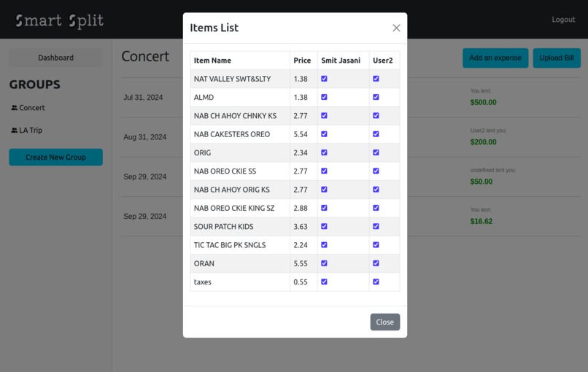588x372 pixels.
Task: Toggle User2 checkbox for ALMD
Action: (x=376, y=97)
